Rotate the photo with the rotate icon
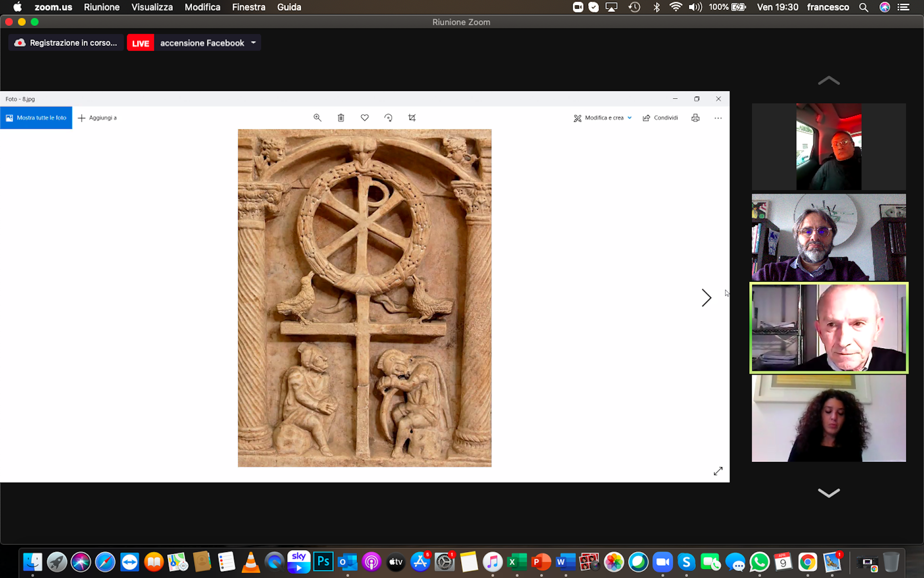Screen dimensions: 924x578 point(388,118)
